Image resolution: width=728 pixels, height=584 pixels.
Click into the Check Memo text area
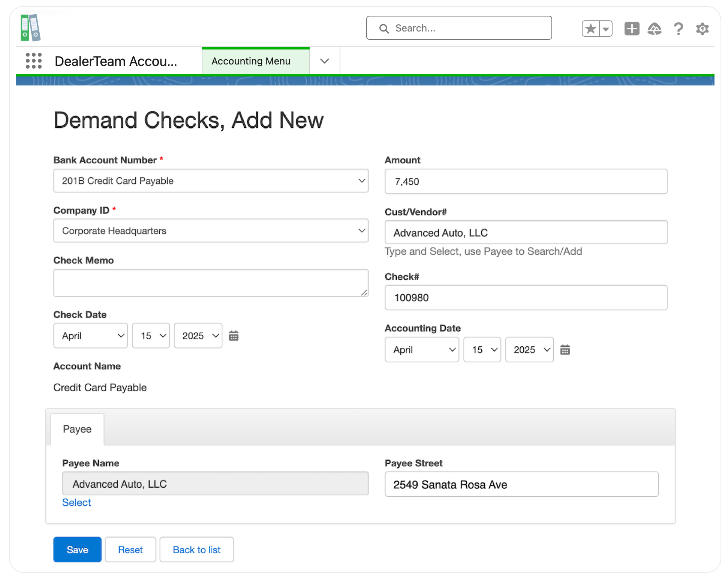(x=211, y=283)
